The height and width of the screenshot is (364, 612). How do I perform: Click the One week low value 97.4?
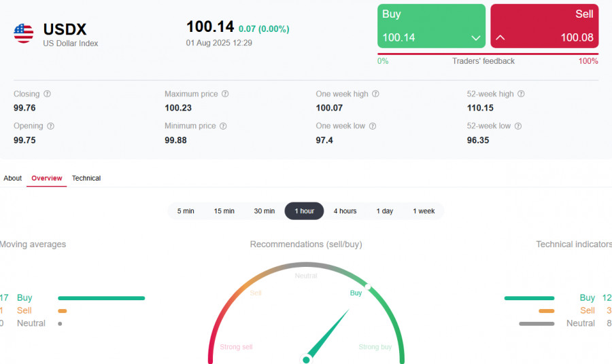click(x=324, y=141)
